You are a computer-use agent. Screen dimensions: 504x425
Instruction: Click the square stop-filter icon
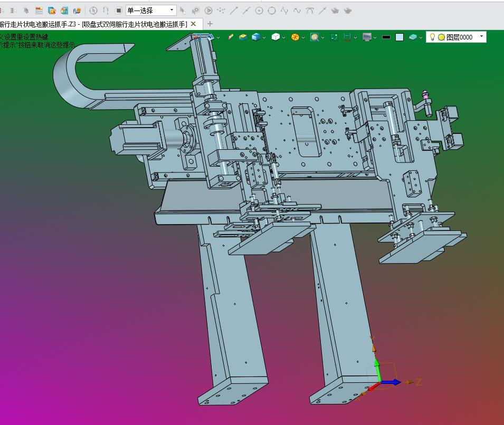[x=118, y=11]
